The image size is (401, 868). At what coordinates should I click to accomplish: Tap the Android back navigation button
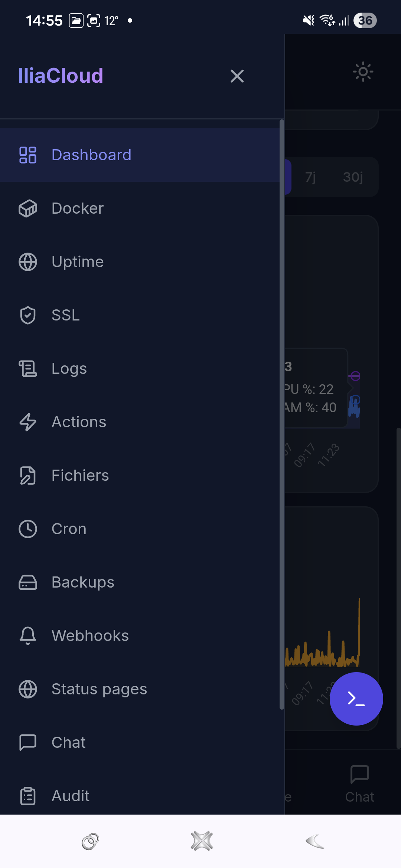tap(315, 841)
